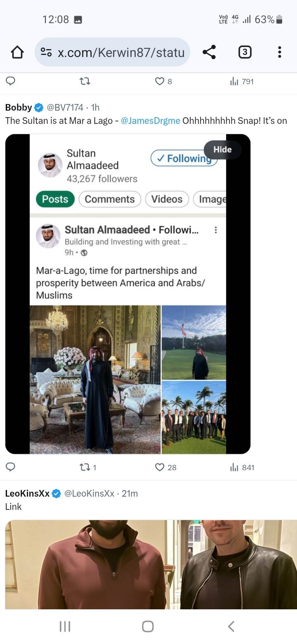Open Bobby's profile name
This screenshot has height=644, width=297.
point(19,107)
